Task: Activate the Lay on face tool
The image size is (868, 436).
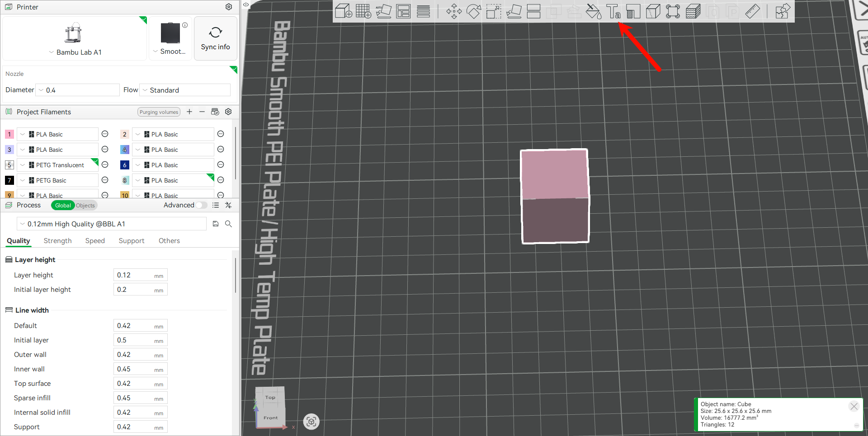Action: [x=514, y=11]
